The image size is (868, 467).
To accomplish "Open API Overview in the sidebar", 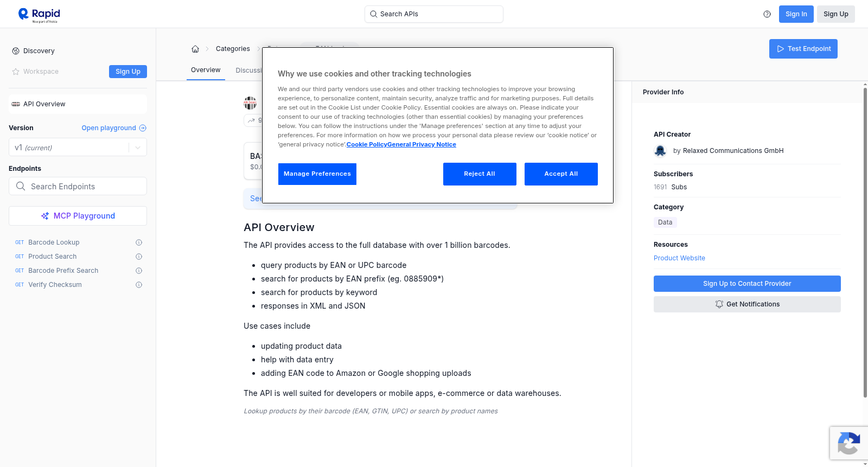I will point(78,104).
